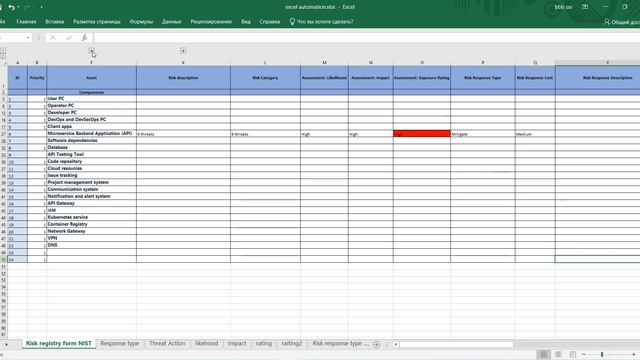Select the Code repository cell
Viewport: 640px width, 360px height.
[x=91, y=161]
